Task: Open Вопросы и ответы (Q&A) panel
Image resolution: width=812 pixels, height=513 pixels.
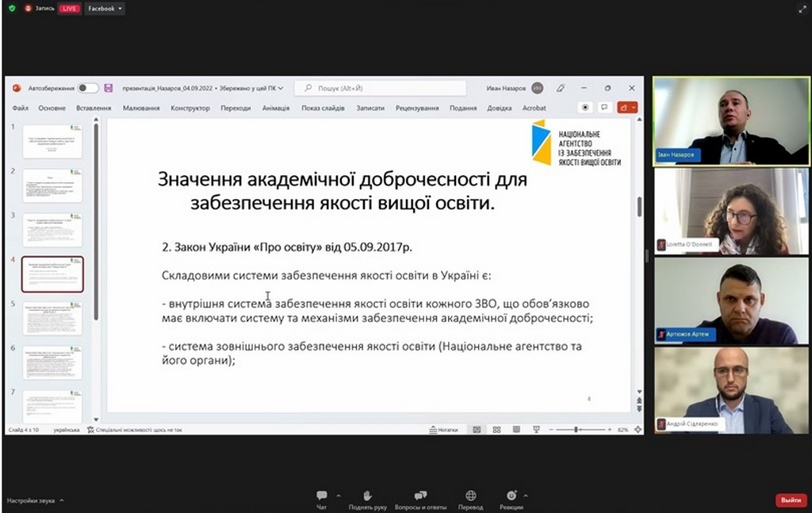Action: (x=420, y=496)
